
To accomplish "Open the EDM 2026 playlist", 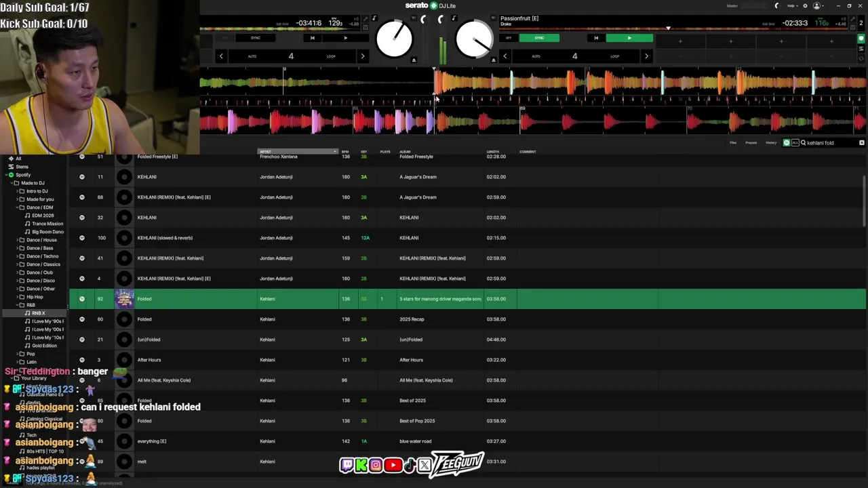I will point(42,216).
